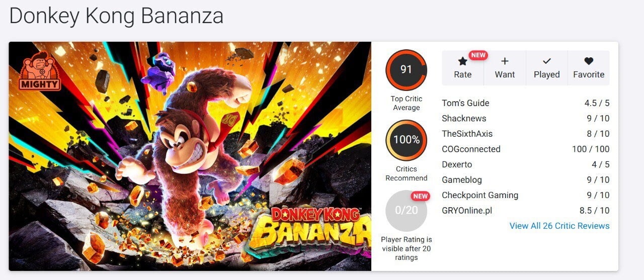This screenshot has height=280, width=644.
Task: Open the Gameblog review
Action: click(x=462, y=179)
